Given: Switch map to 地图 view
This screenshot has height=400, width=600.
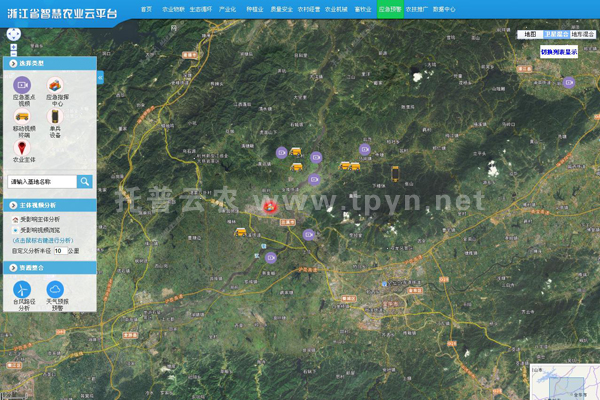Looking at the screenshot, I should point(529,34).
